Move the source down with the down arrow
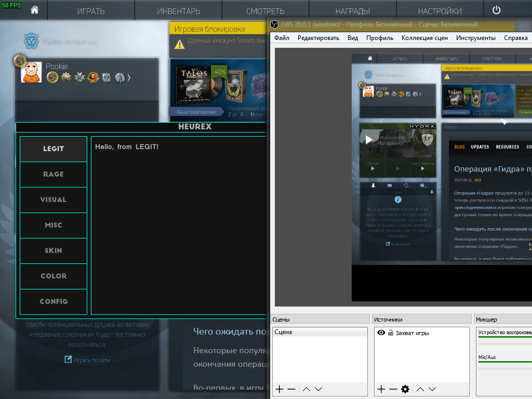Screen dimensions: 532x399 coord(432,389)
